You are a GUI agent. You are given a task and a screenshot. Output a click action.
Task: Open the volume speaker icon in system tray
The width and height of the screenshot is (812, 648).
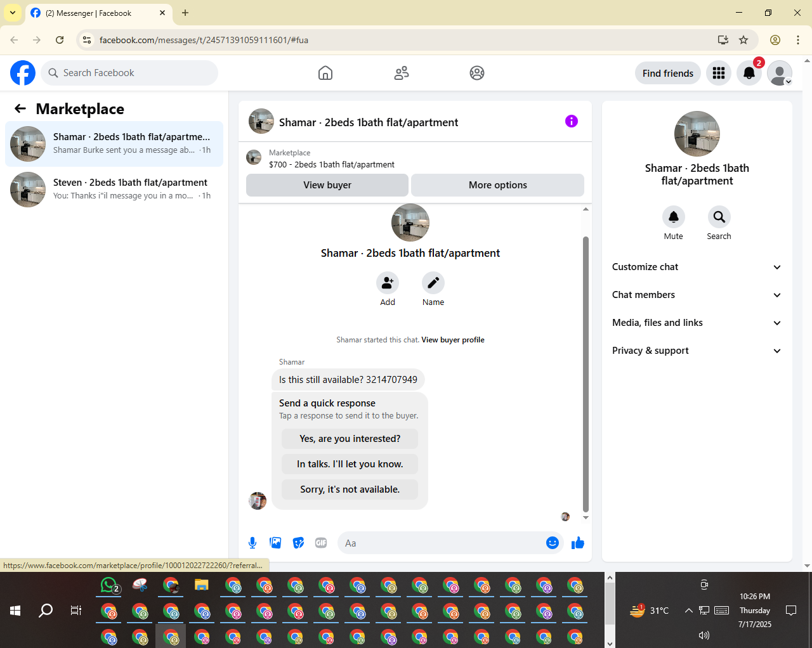pyautogui.click(x=704, y=635)
